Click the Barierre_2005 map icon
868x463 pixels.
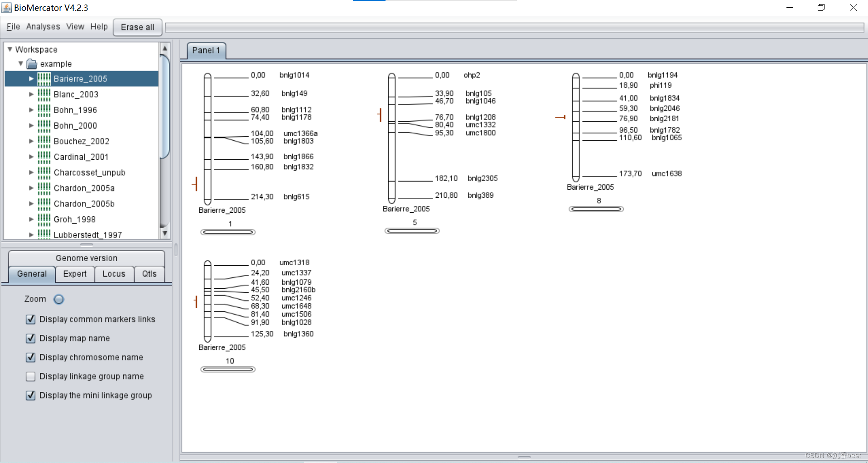[43, 78]
